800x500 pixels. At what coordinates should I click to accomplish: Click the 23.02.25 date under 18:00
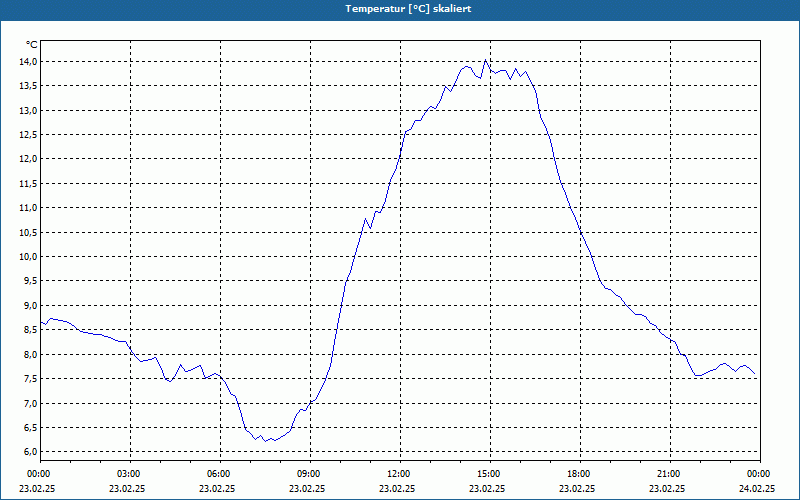(577, 488)
